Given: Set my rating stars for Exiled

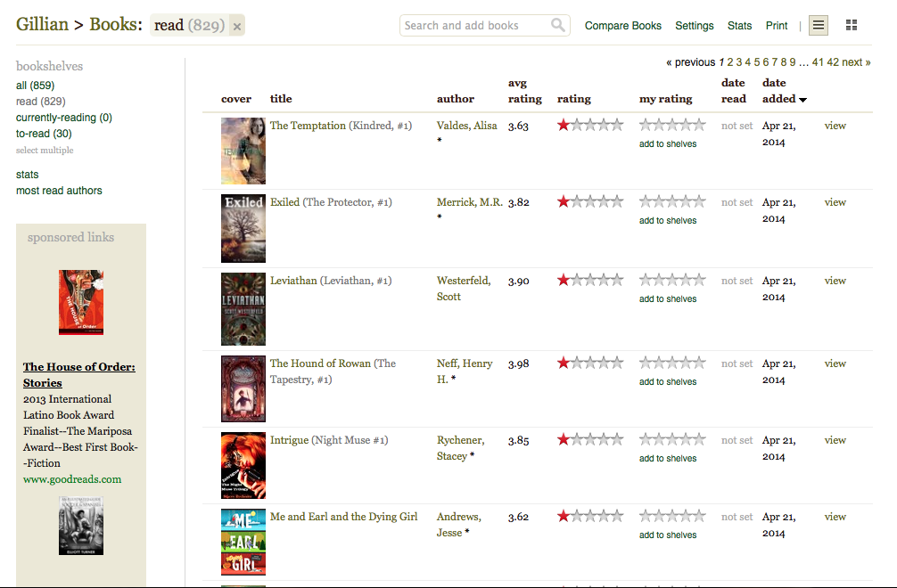Looking at the screenshot, I should pos(672,201).
